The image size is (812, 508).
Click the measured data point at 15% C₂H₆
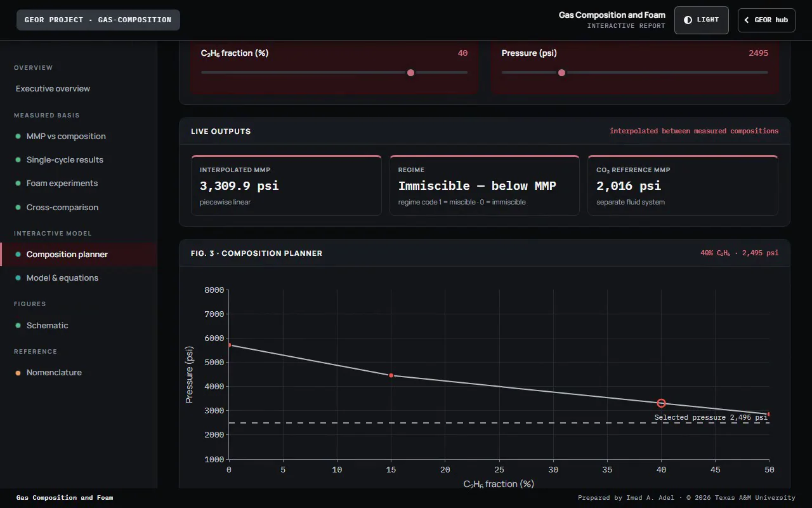click(391, 375)
